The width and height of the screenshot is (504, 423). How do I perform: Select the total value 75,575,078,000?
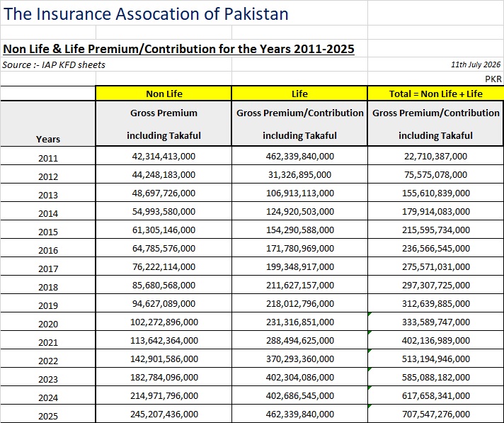click(x=435, y=174)
